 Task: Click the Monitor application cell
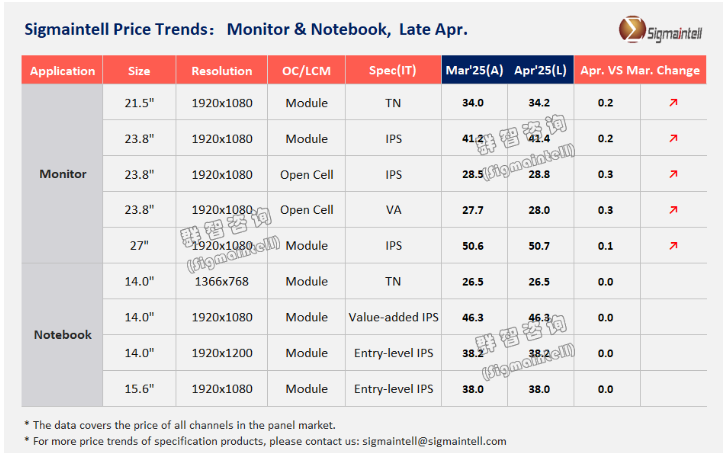pos(63,174)
